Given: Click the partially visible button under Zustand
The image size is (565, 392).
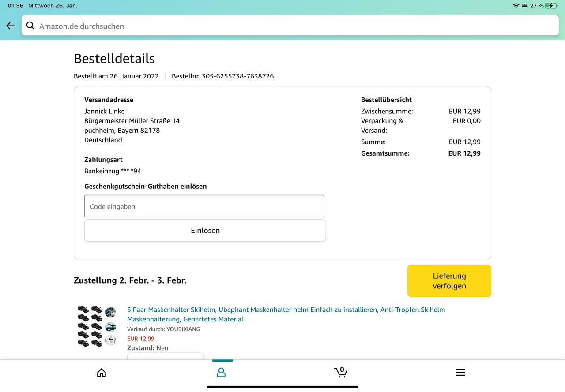Looking at the screenshot, I should click(166, 356).
